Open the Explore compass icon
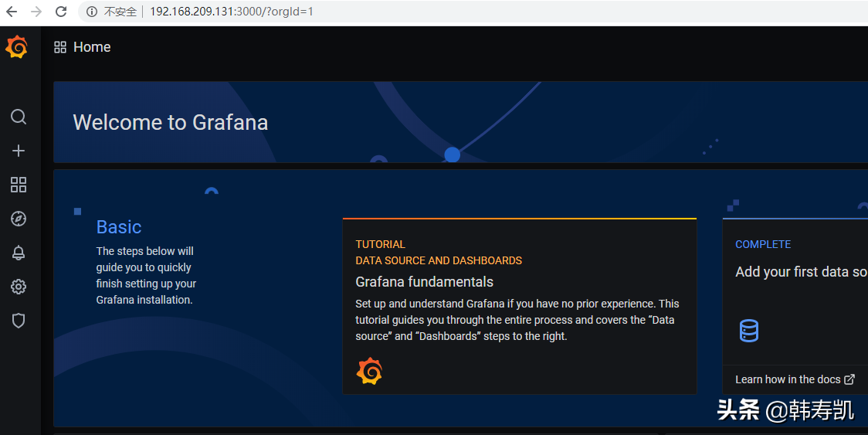Screen dimensions: 868x435 coord(19,219)
